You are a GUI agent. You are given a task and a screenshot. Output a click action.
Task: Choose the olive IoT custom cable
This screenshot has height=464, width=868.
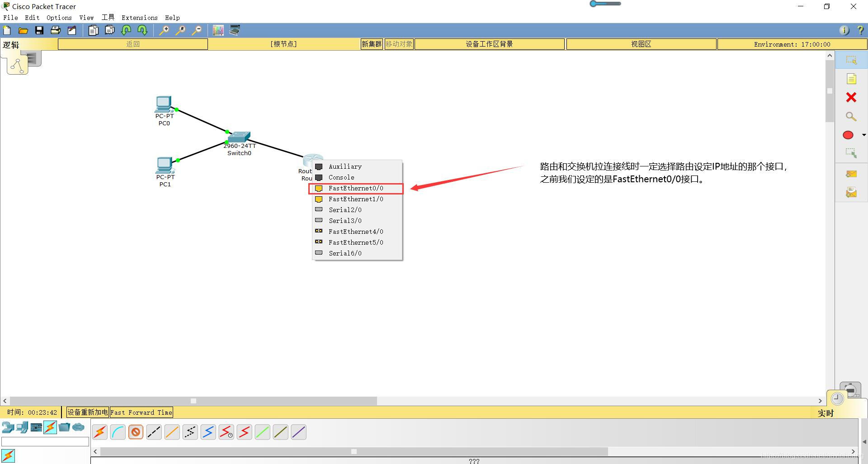pyautogui.click(x=281, y=432)
